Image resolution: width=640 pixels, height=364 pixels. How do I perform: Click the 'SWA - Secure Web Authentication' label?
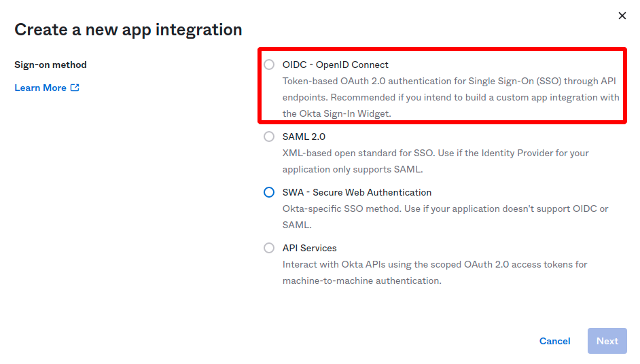357,192
